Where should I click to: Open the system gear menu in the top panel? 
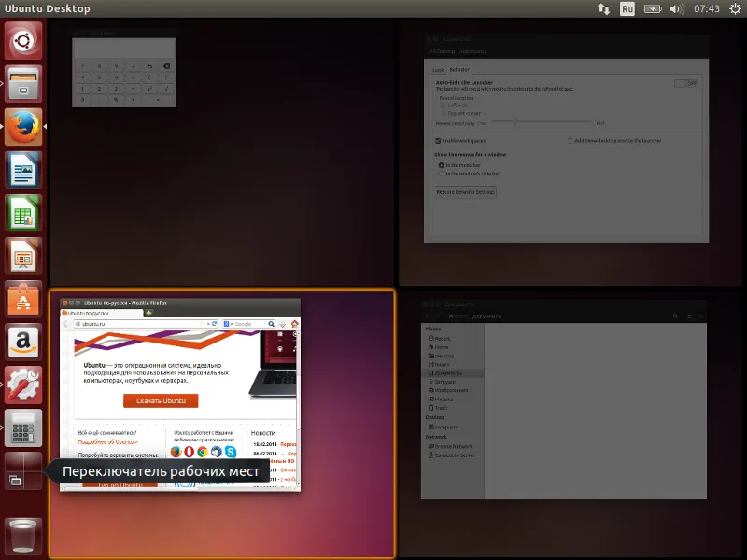pyautogui.click(x=735, y=8)
